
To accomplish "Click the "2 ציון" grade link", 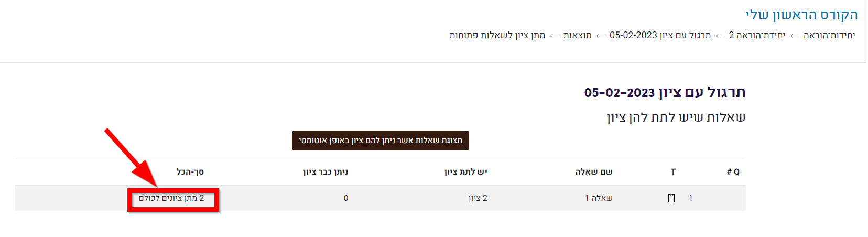I will click(x=478, y=198).
